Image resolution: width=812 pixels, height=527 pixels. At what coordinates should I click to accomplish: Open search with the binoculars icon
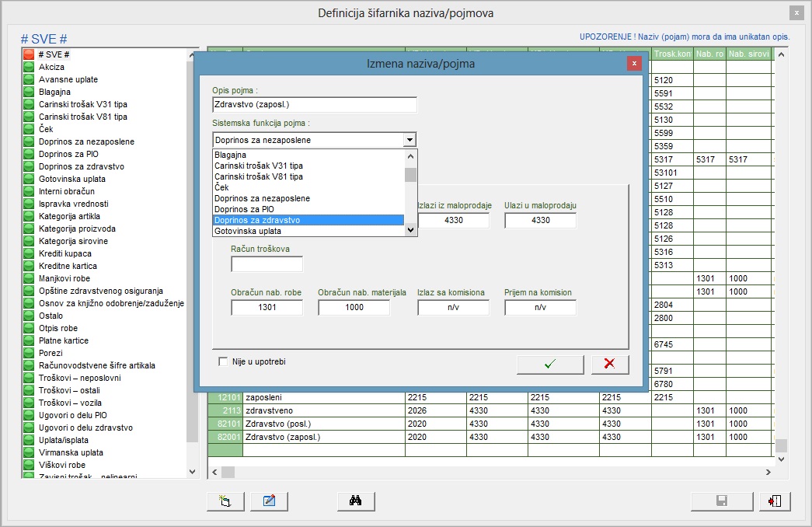pyautogui.click(x=356, y=501)
